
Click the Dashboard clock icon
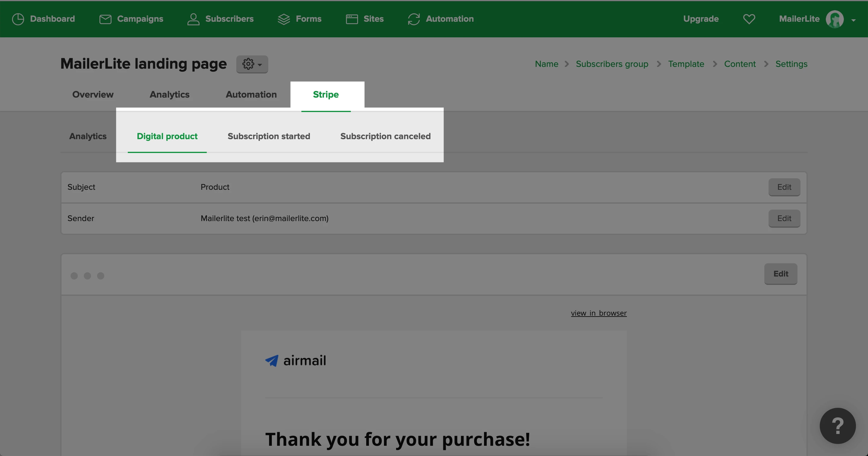click(x=18, y=19)
